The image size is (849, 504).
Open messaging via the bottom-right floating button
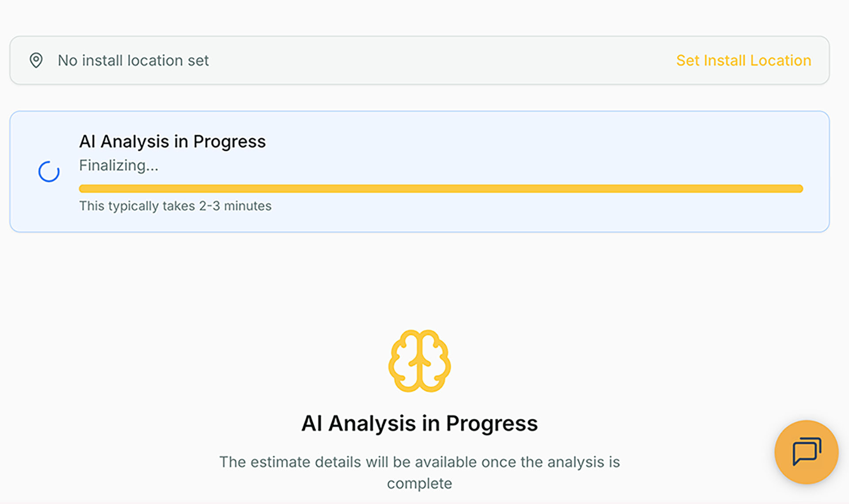806,451
